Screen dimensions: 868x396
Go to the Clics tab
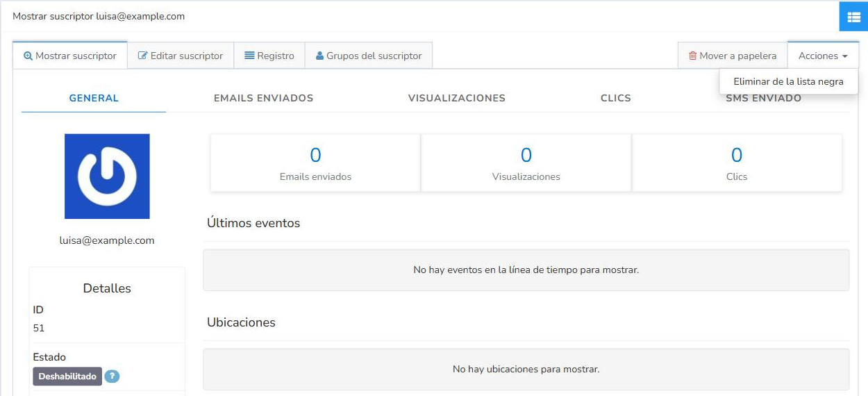616,98
